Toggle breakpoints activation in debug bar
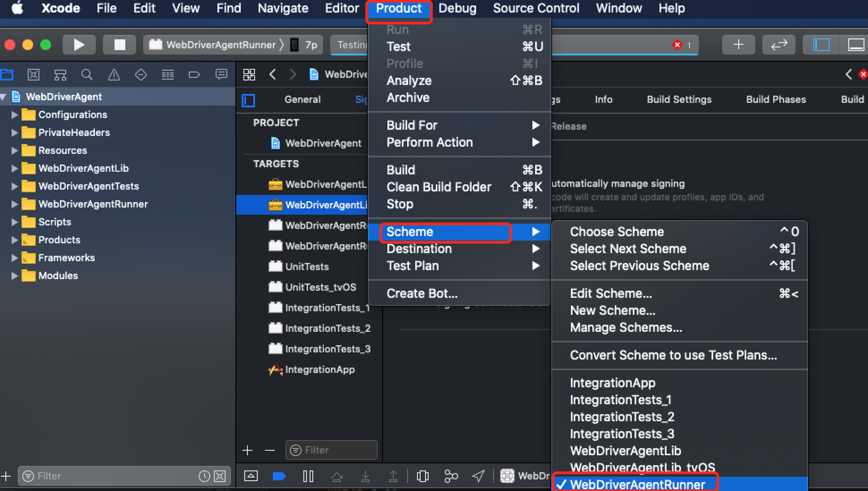The height and width of the screenshot is (491, 868). (279, 476)
